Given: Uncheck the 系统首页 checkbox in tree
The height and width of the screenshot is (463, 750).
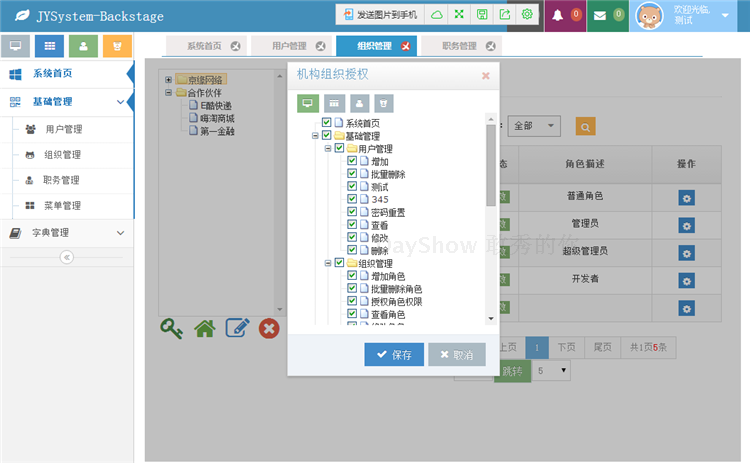Looking at the screenshot, I should click(x=327, y=122).
